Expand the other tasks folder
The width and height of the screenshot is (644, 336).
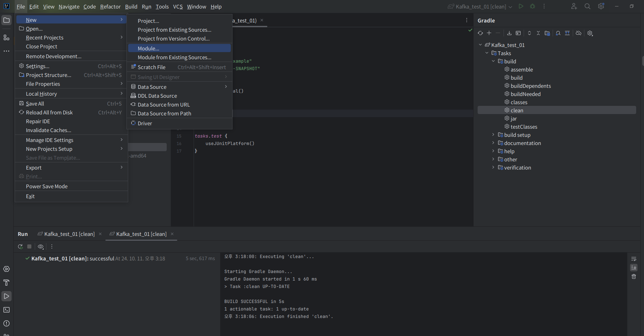[493, 159]
